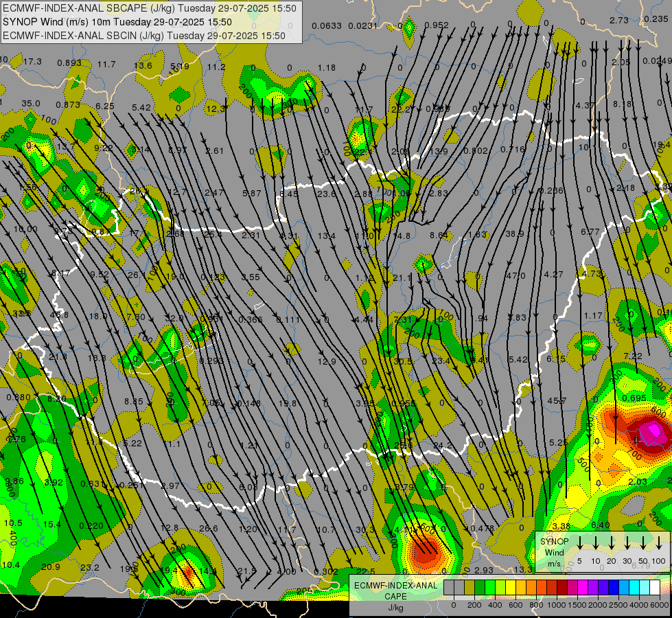Click the value 7.22 on the right side
672x618 pixels.
tap(633, 356)
